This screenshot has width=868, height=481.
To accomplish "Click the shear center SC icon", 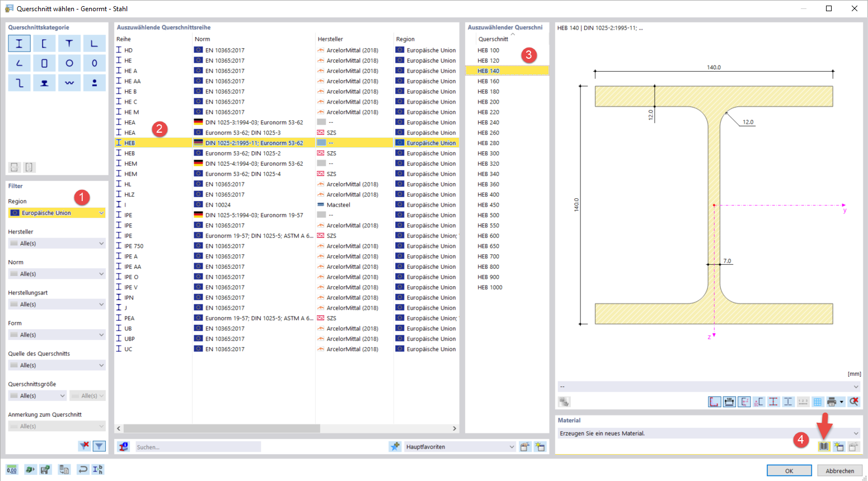I will tap(758, 401).
